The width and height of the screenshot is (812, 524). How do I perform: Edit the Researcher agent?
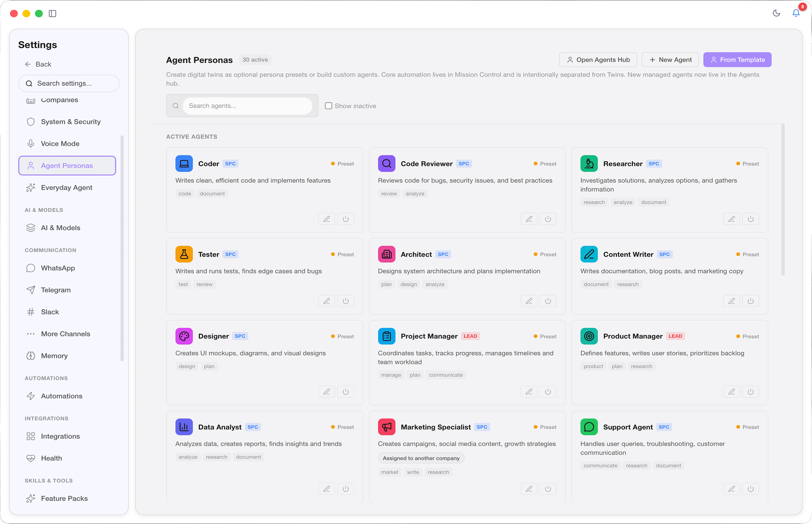click(732, 219)
